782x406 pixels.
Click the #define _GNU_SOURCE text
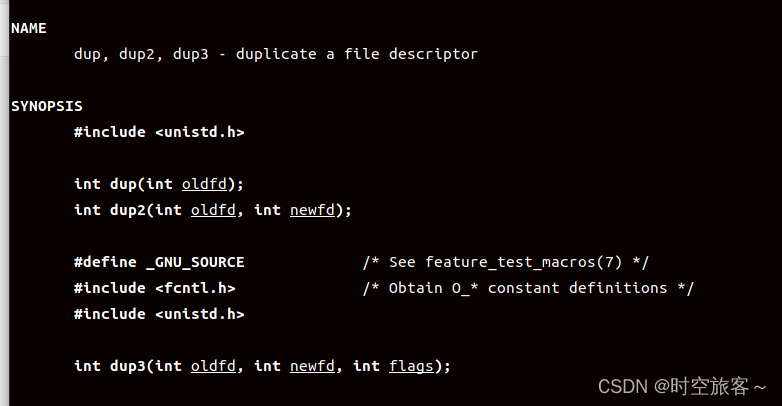tap(158, 262)
